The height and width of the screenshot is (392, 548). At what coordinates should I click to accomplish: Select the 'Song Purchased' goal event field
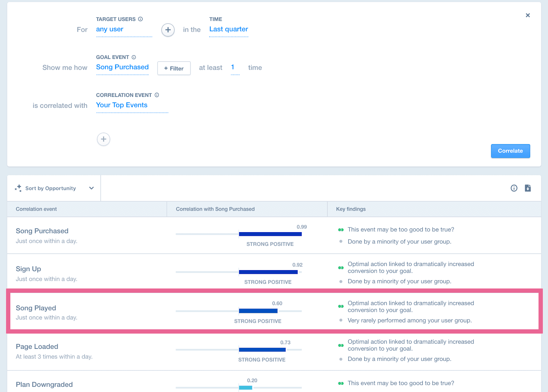(122, 67)
